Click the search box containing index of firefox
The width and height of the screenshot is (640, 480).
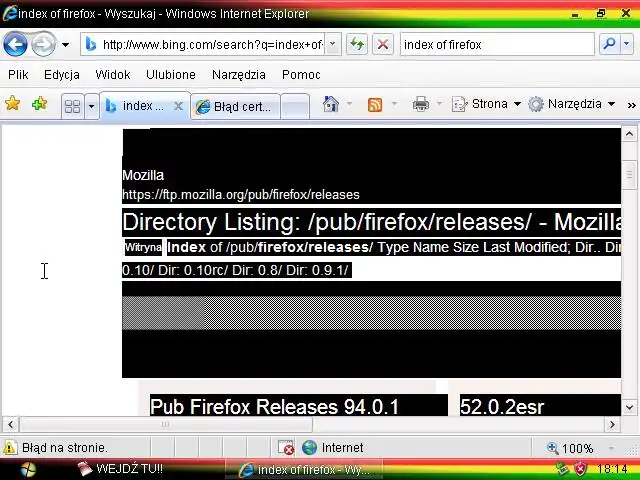point(497,44)
